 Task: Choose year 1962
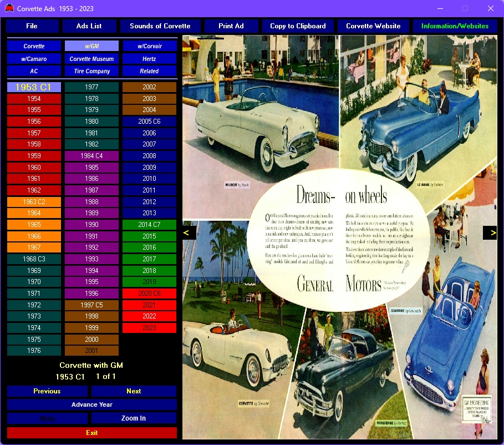[34, 190]
